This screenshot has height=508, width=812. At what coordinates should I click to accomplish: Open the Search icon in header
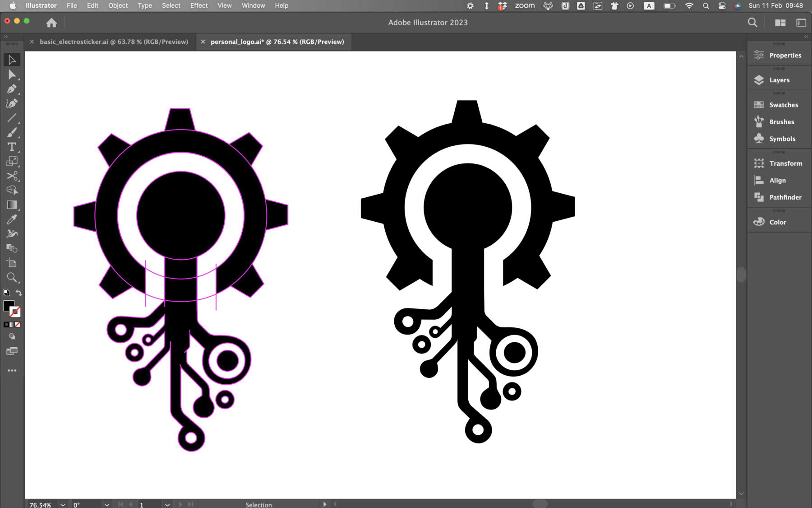pos(752,23)
